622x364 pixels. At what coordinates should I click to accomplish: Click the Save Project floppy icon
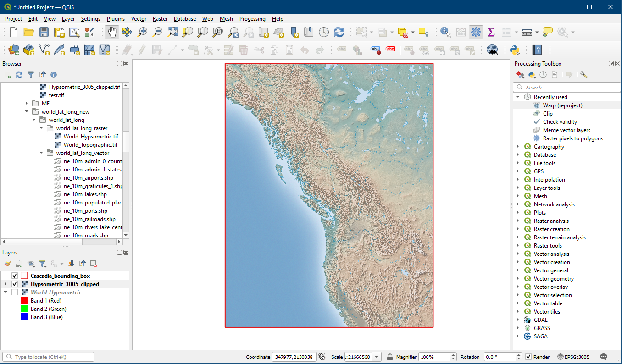(x=44, y=32)
